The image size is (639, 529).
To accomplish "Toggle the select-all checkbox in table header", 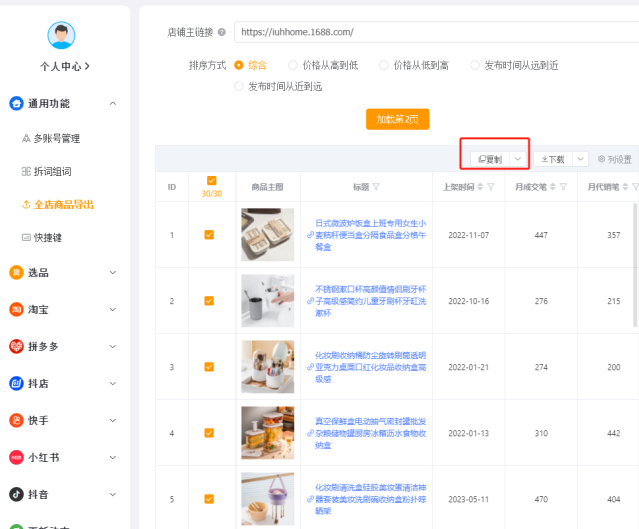I will (x=211, y=181).
